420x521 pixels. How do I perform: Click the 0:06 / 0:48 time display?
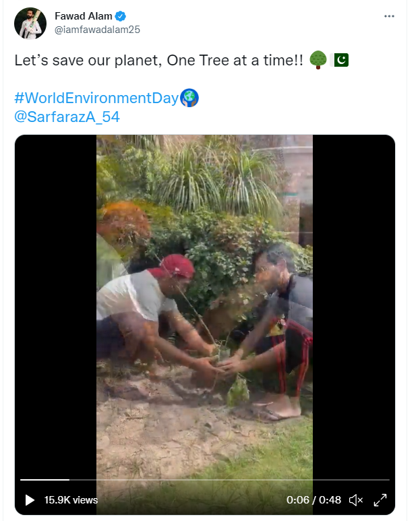point(313,500)
